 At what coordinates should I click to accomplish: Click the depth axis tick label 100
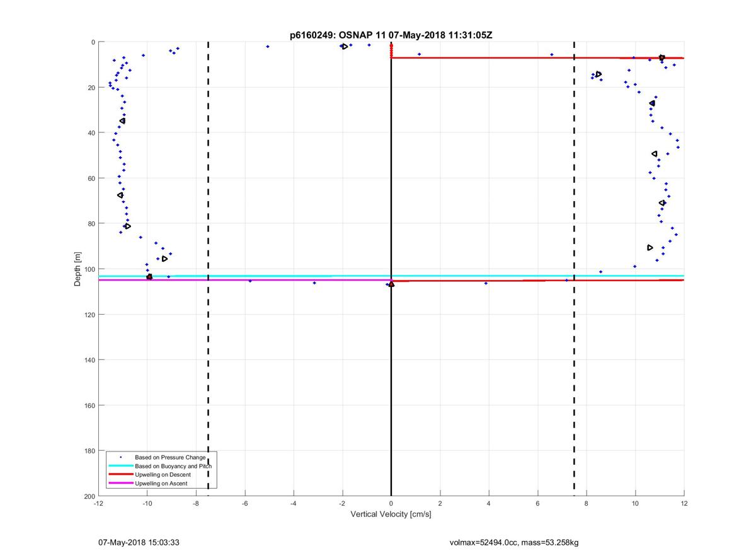(89, 269)
